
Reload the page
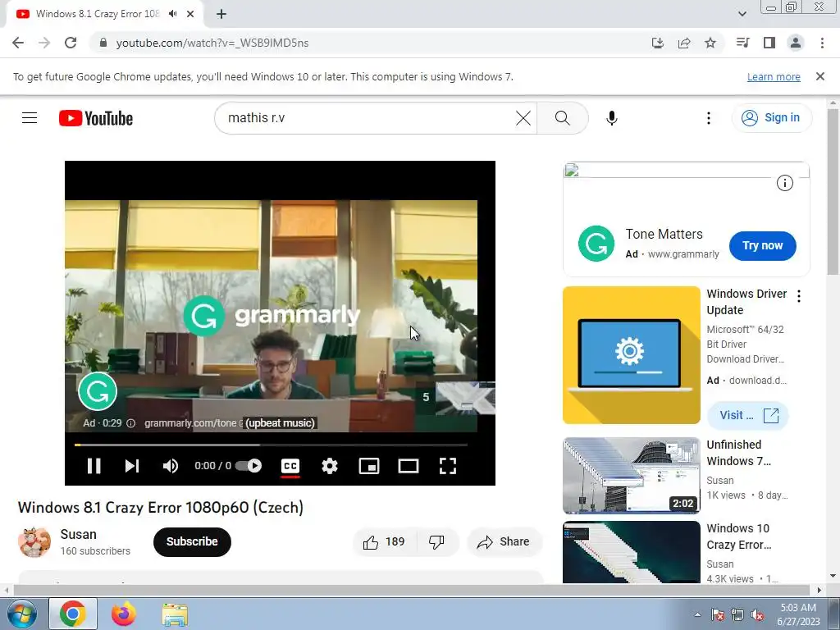point(71,43)
